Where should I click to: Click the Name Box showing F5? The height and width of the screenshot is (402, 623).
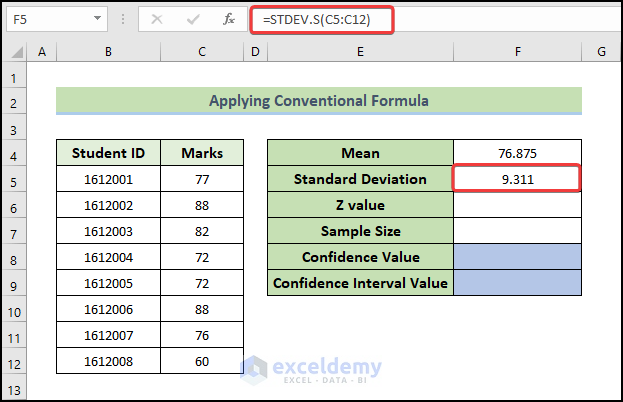[56, 19]
